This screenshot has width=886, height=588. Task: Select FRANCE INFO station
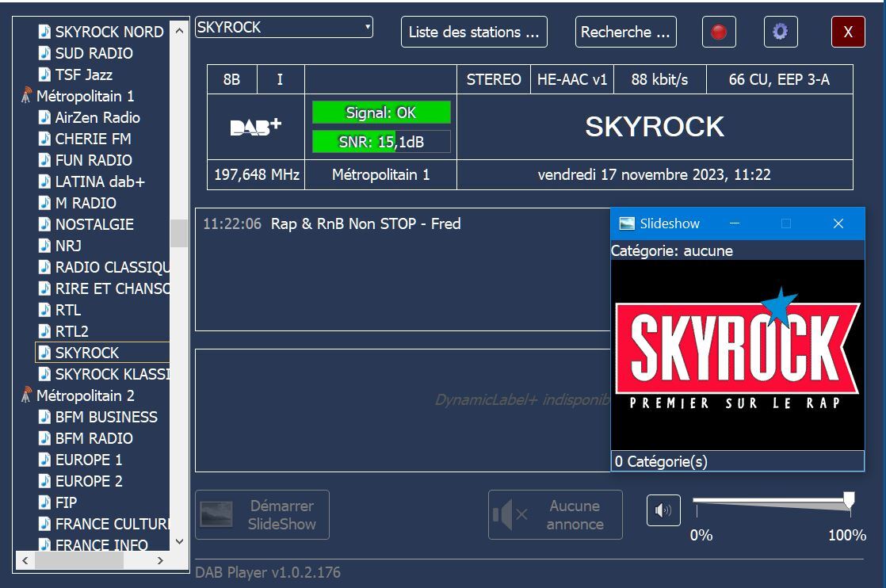coord(101,544)
